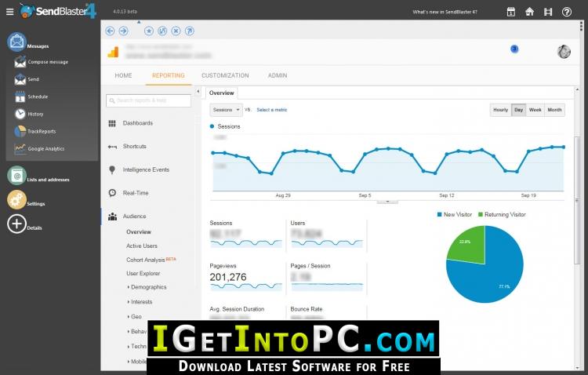The image size is (588, 375).
Task: Click the panel collapse triangle above toolbar
Action: (x=139, y=22)
